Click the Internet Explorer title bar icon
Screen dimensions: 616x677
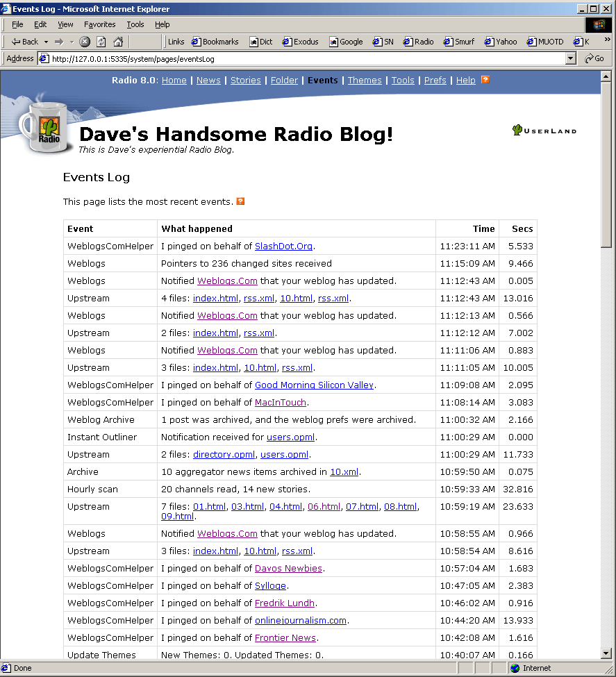coord(6,8)
